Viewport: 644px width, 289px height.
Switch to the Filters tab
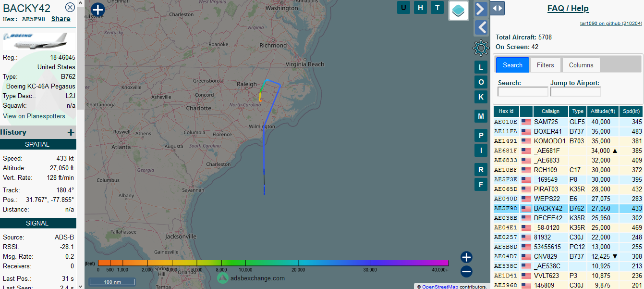coord(545,65)
